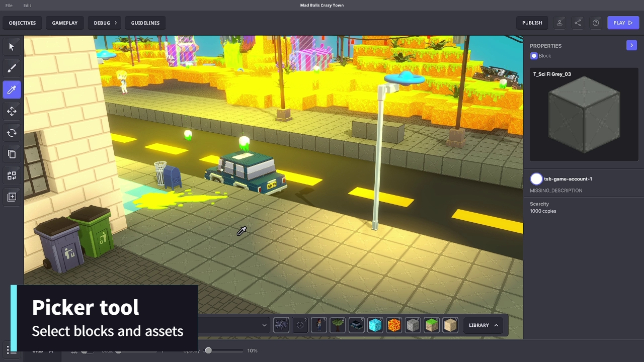Click the Opacity slider handle
644x362 pixels.
[208, 350]
